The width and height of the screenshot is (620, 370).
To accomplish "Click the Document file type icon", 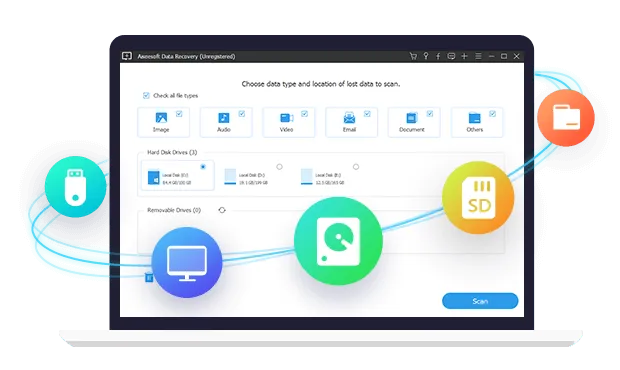I will (x=412, y=118).
